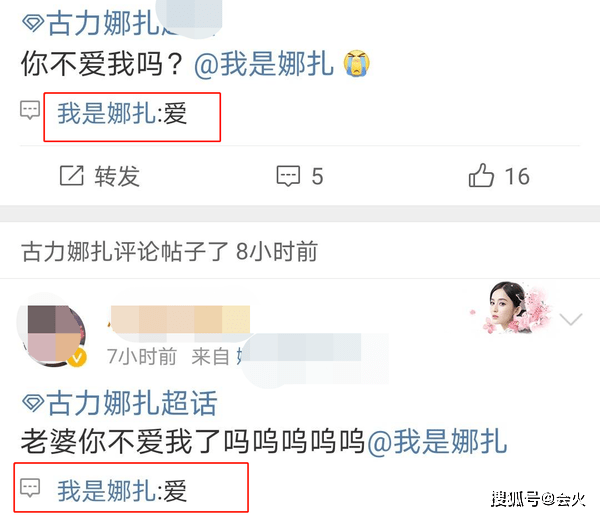Tap the like count 16
The image size is (600, 516).
pos(517,176)
